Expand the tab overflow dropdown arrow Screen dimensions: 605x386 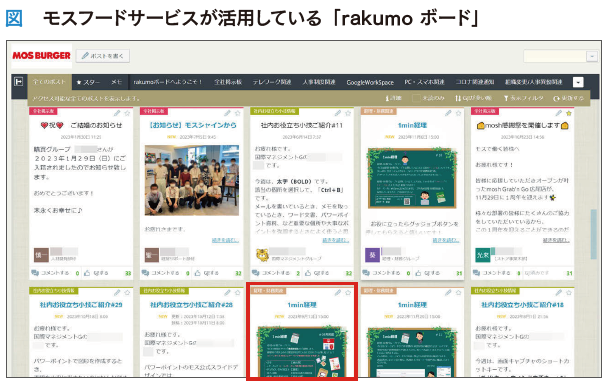[578, 82]
